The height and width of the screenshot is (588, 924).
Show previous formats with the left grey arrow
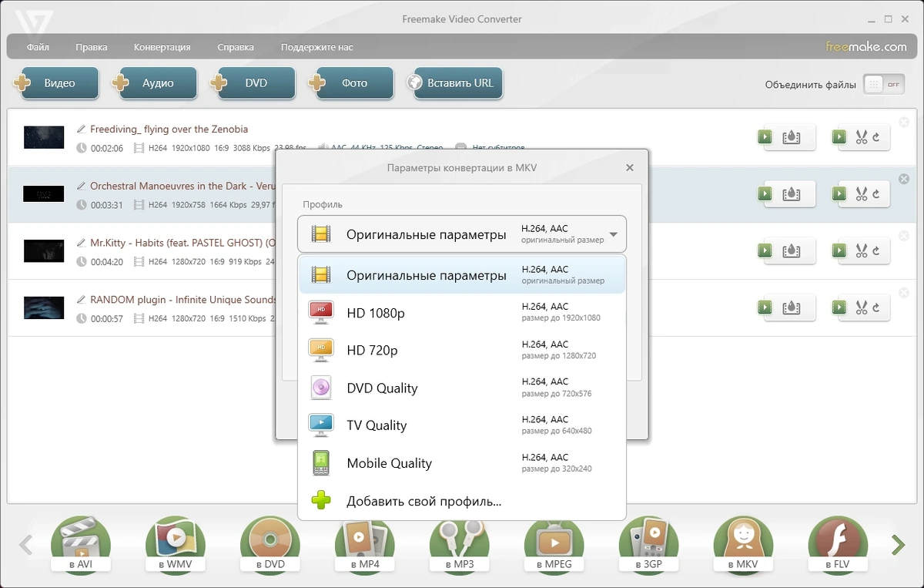pos(25,545)
